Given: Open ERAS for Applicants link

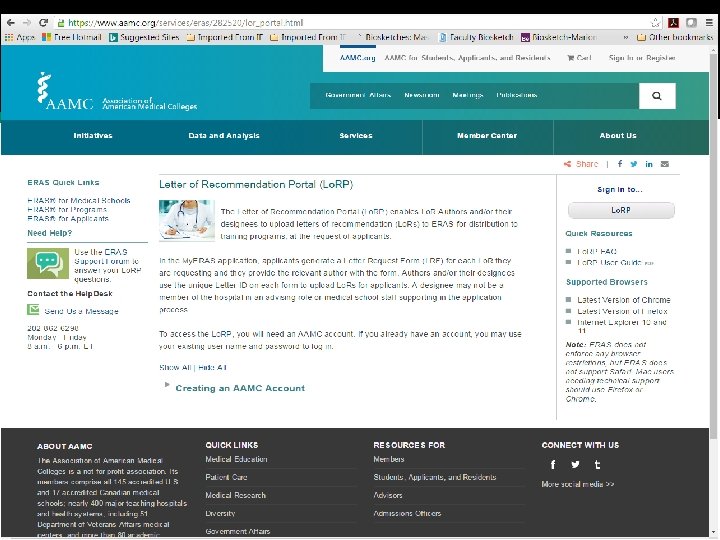Looking at the screenshot, I should [68, 219].
